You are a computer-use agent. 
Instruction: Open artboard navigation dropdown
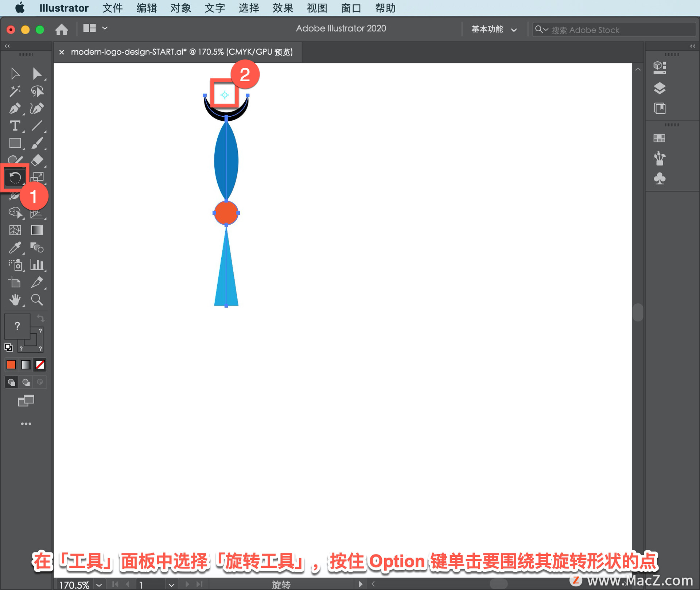tap(171, 585)
